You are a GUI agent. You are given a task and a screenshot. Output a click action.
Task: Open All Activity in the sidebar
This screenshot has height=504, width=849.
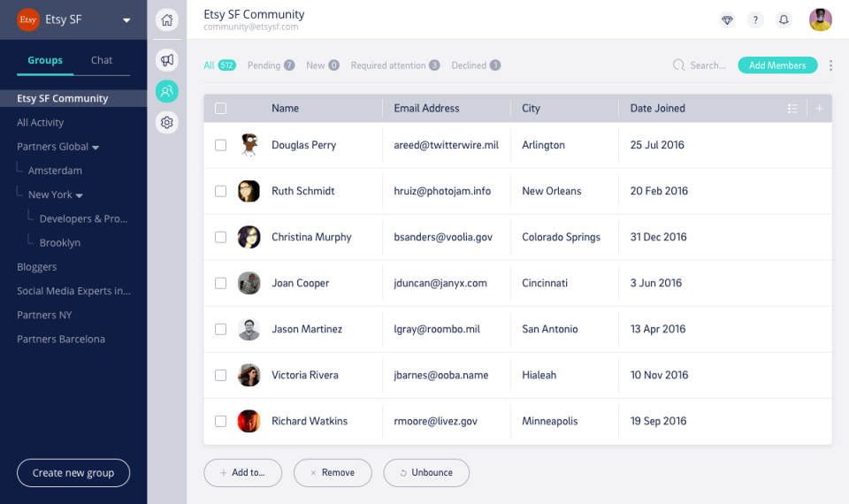(x=40, y=122)
